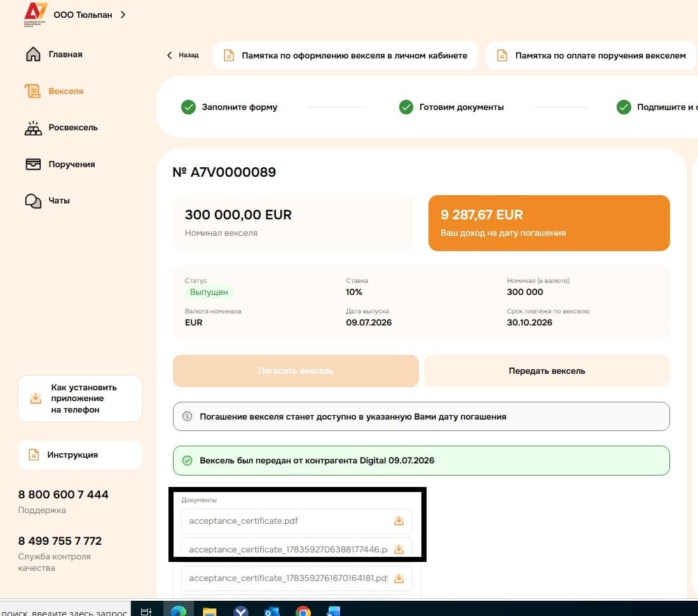Open Памятка по оплате поручения векселем
698x616 pixels.
[591, 56]
